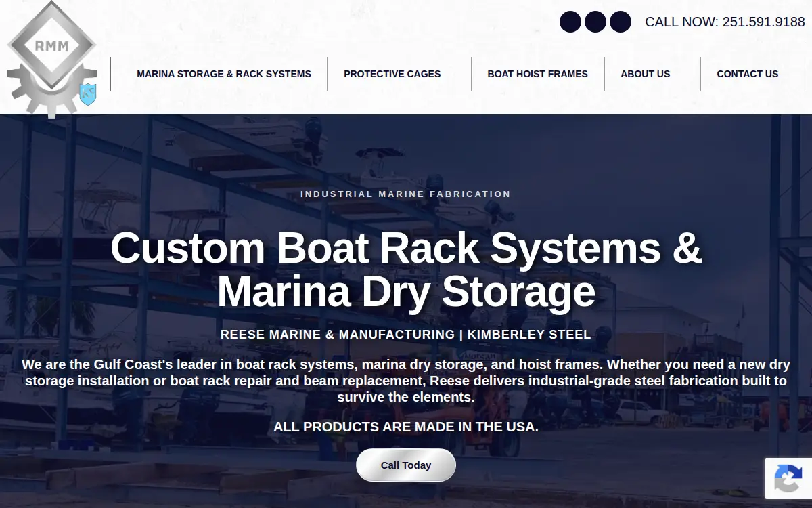812x508 pixels.
Task: Open the Protective Cages menu item
Action: click(x=392, y=74)
